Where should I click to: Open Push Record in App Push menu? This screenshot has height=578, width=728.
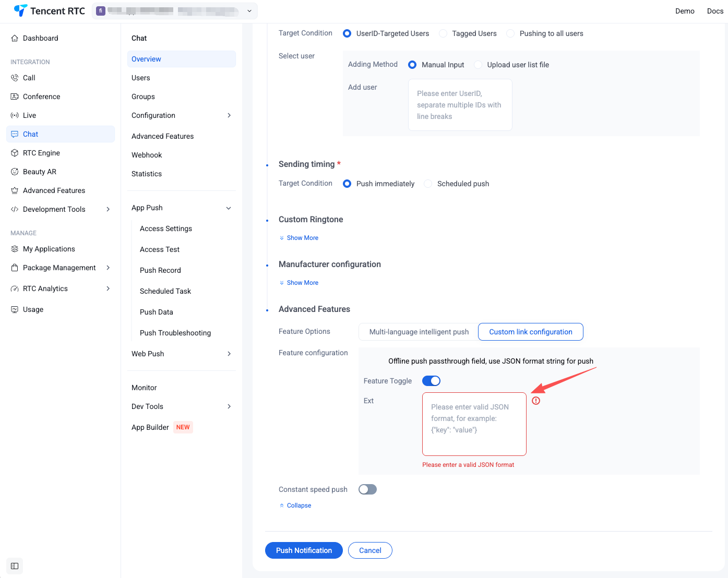pos(160,270)
